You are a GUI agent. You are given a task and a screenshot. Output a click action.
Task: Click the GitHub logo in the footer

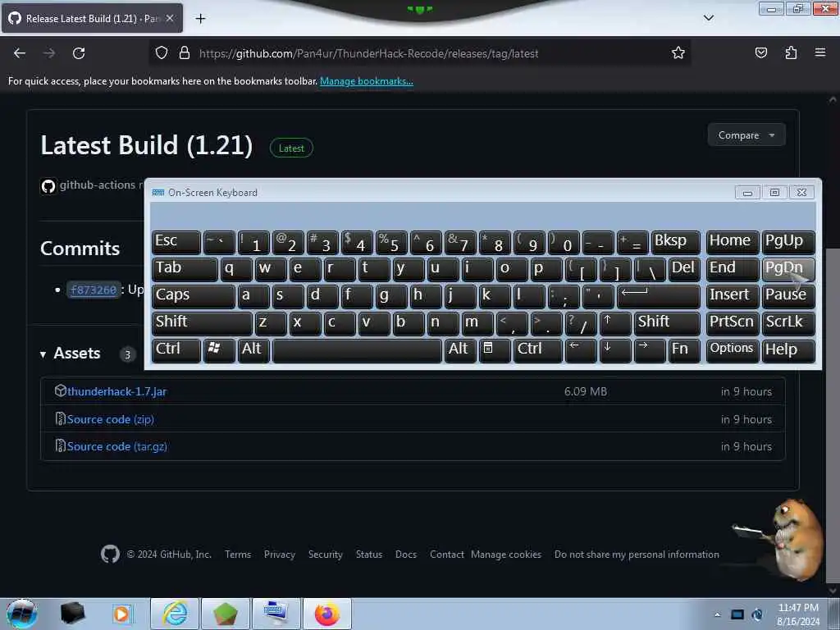110,554
